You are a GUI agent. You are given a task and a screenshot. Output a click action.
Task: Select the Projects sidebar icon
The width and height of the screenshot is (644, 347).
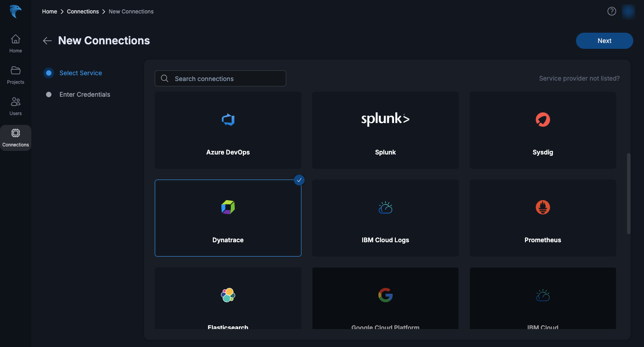(x=15, y=74)
